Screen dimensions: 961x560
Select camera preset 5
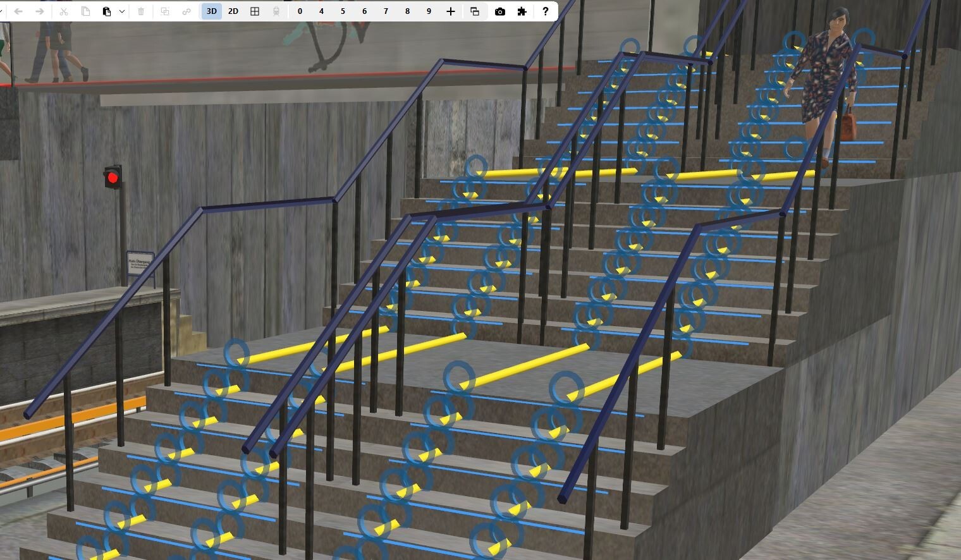pos(343,11)
